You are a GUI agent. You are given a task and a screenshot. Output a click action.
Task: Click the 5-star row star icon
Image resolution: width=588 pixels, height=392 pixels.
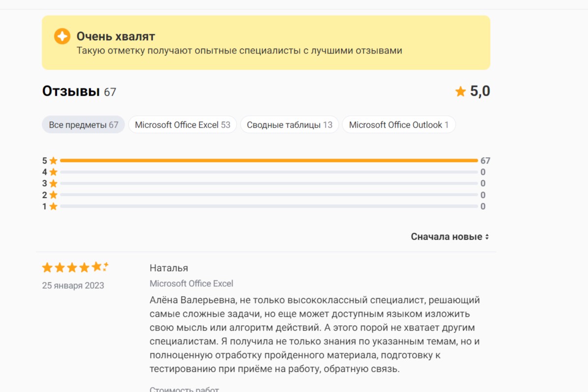(53, 161)
